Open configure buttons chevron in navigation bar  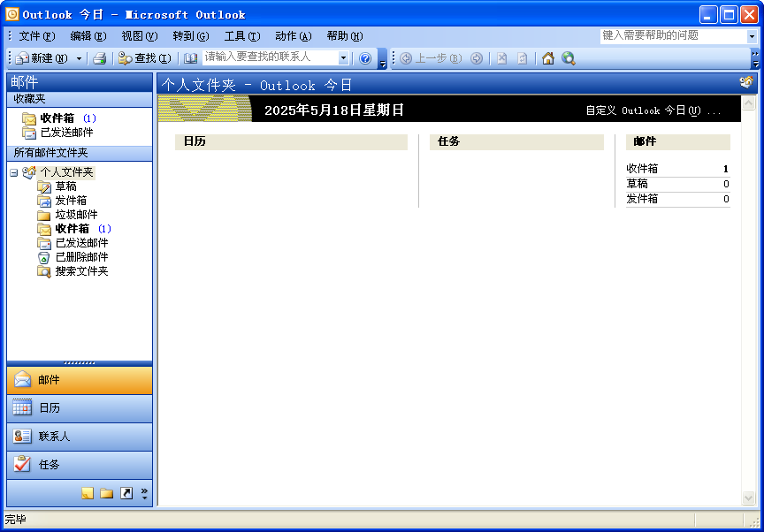tap(144, 493)
